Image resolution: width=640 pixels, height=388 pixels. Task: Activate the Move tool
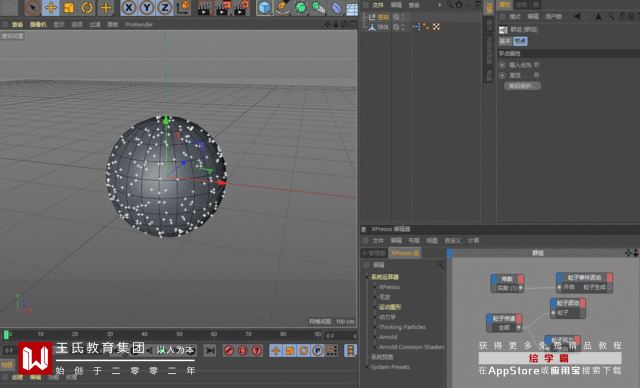(51, 7)
